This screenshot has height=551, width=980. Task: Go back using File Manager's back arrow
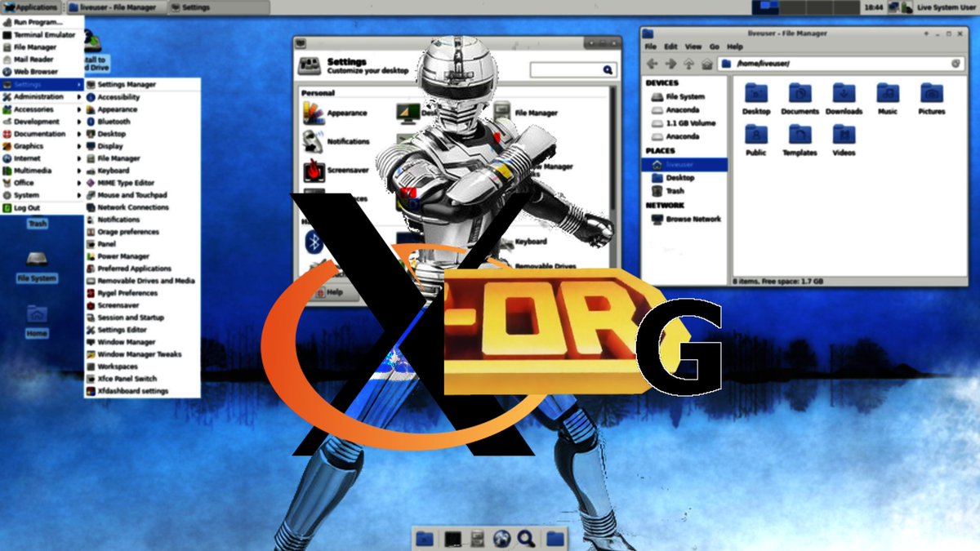pyautogui.click(x=653, y=64)
